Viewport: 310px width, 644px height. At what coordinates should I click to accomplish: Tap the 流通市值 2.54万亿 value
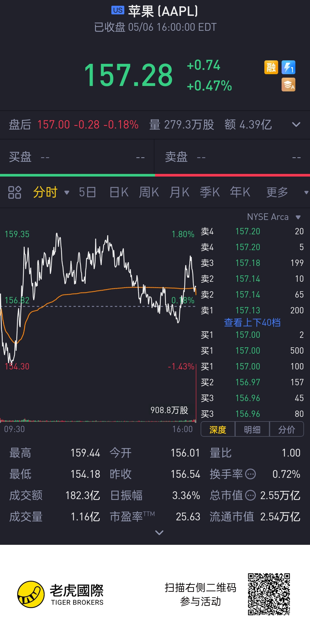pyautogui.click(x=280, y=517)
